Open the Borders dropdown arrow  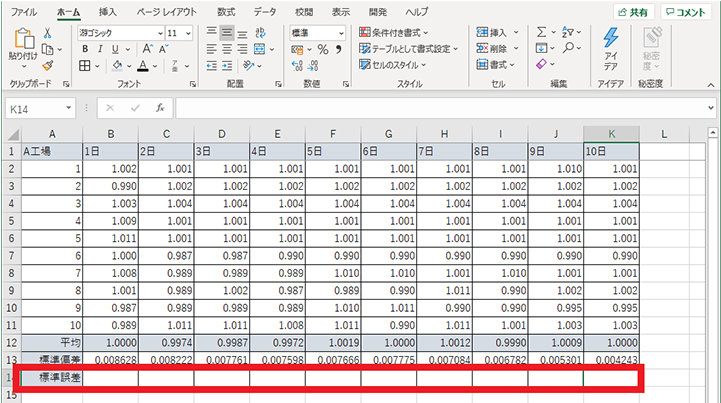[97, 66]
